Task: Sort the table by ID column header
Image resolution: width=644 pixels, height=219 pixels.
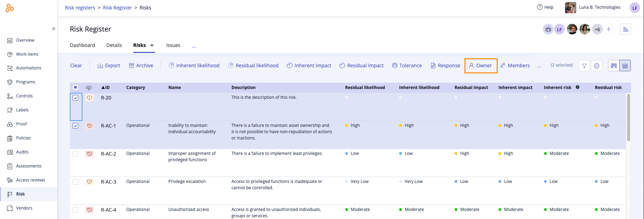Action: click(106, 87)
